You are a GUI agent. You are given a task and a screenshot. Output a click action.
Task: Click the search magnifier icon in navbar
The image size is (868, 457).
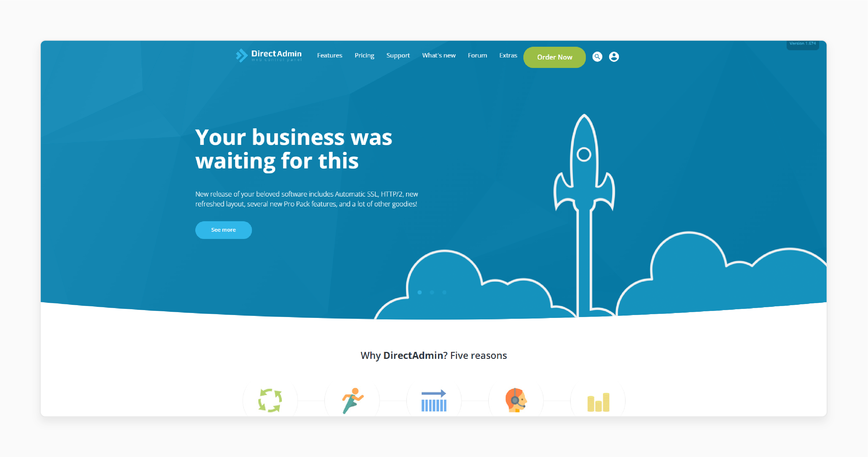[x=597, y=56]
